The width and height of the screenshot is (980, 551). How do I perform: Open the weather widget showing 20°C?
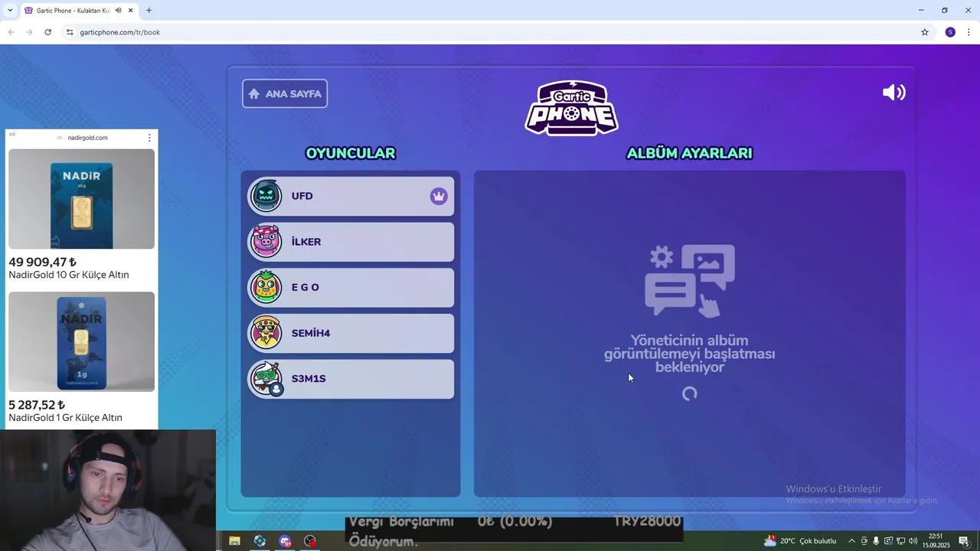pos(800,541)
